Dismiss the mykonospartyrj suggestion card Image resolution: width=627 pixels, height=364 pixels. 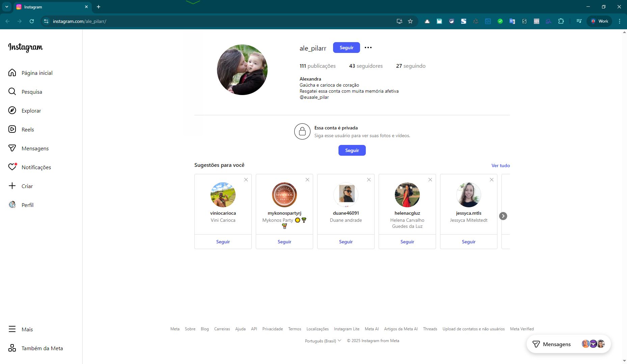[x=307, y=180]
